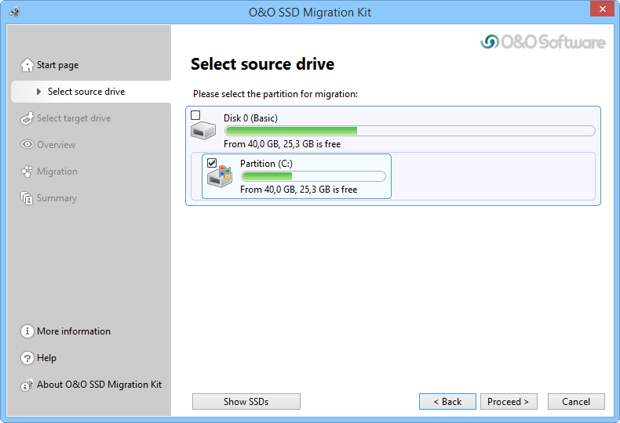Screen dimensions: 620x423
Task: Click the Partition (C:) usage bar
Action: 313,176
